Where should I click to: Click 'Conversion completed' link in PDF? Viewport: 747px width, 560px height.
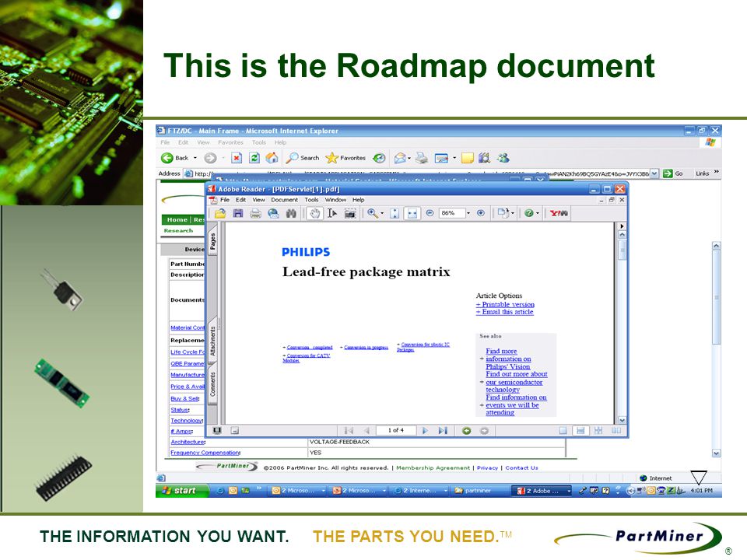coord(310,347)
